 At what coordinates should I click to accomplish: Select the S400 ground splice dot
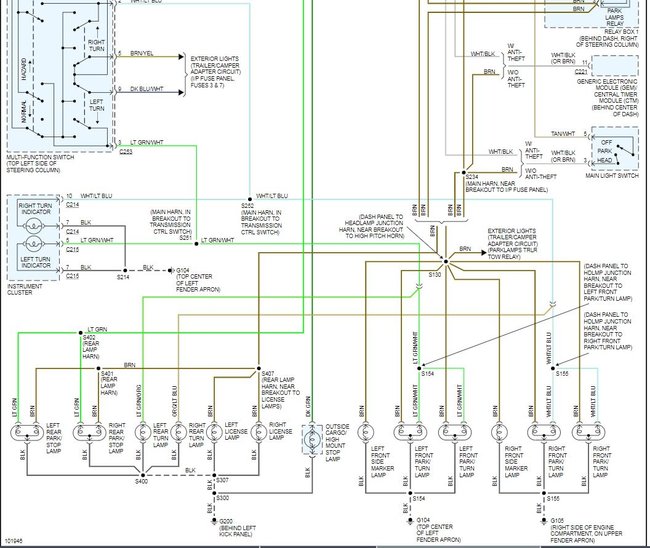click(x=143, y=475)
